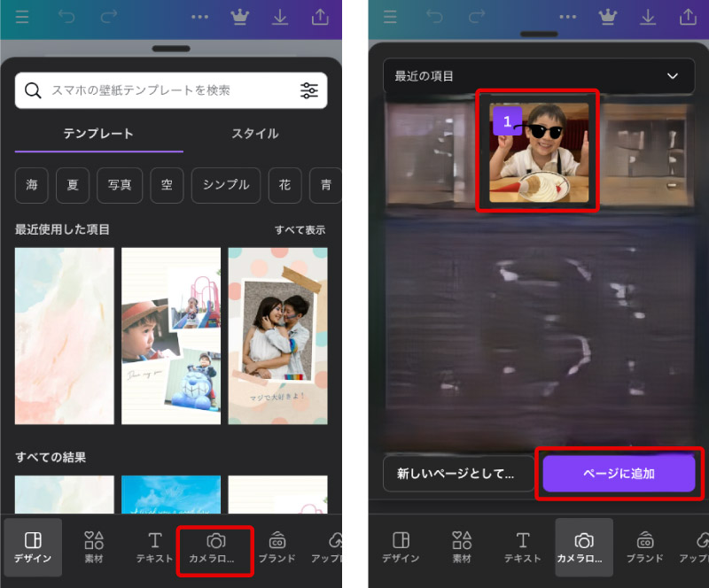This screenshot has width=709, height=588.
Task: Share design in right phone screen
Action: [x=689, y=16]
